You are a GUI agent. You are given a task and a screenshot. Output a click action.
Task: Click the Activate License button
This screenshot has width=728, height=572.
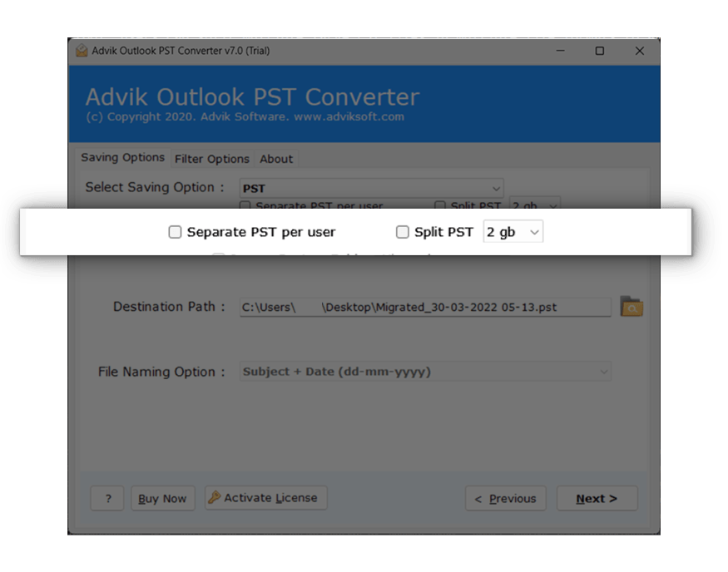coord(266,498)
